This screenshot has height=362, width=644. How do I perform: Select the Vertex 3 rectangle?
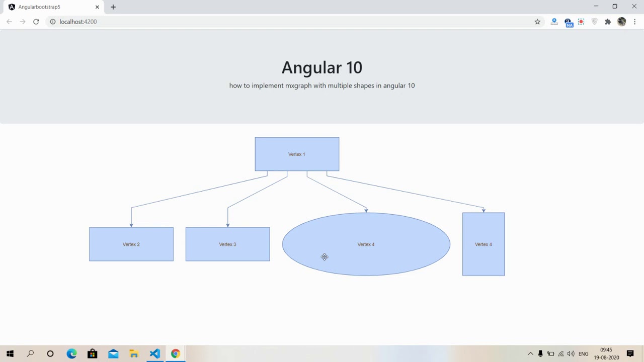[227, 244]
